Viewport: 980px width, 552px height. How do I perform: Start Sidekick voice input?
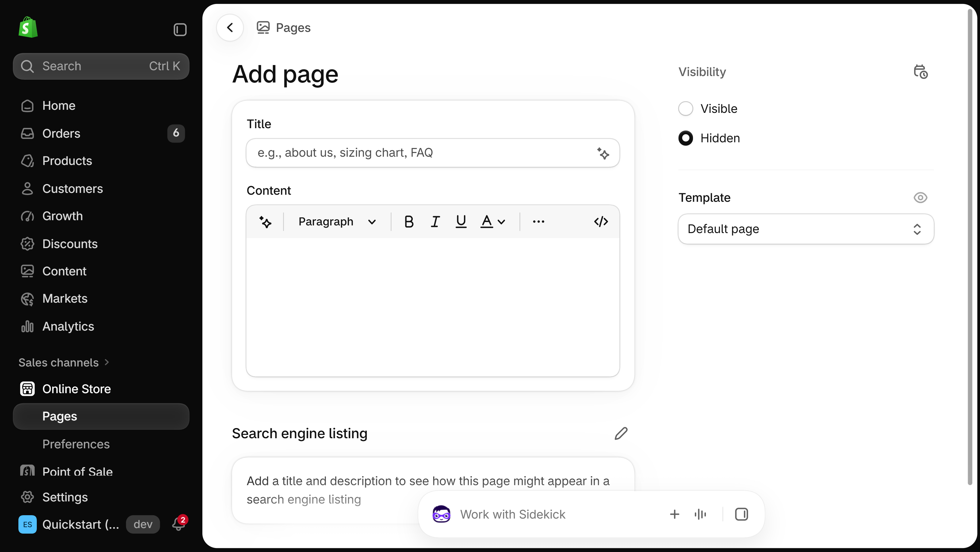700,514
